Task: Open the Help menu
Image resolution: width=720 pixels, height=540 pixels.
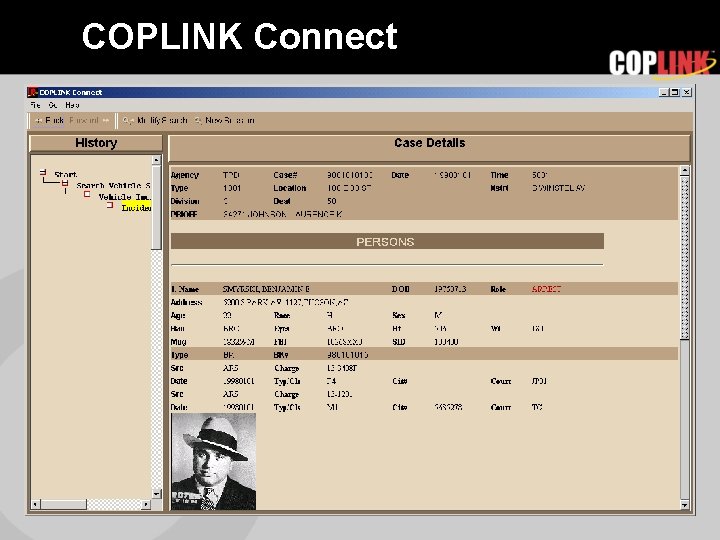Action: [x=72, y=105]
